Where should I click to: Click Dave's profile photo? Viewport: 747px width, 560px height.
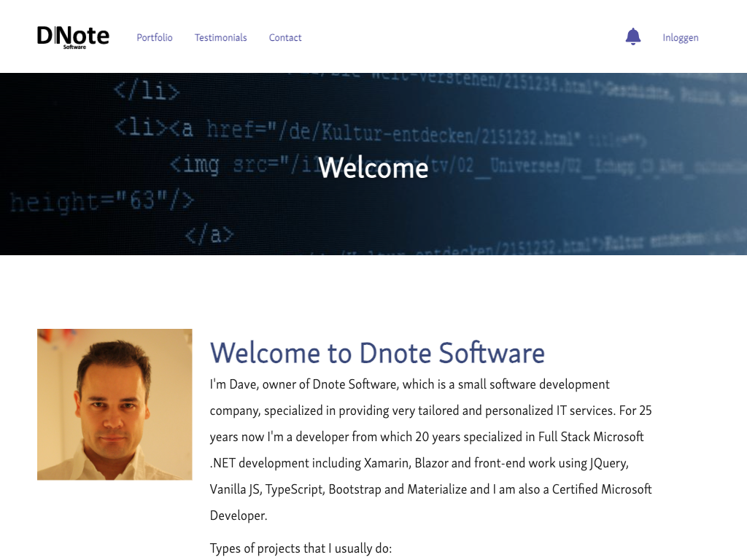coord(115,404)
